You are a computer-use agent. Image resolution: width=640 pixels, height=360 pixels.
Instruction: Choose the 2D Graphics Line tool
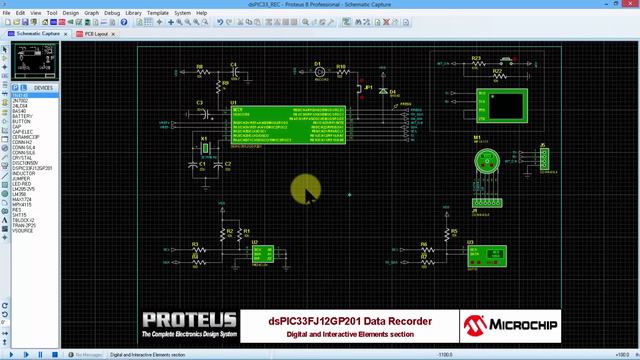[x=4, y=176]
